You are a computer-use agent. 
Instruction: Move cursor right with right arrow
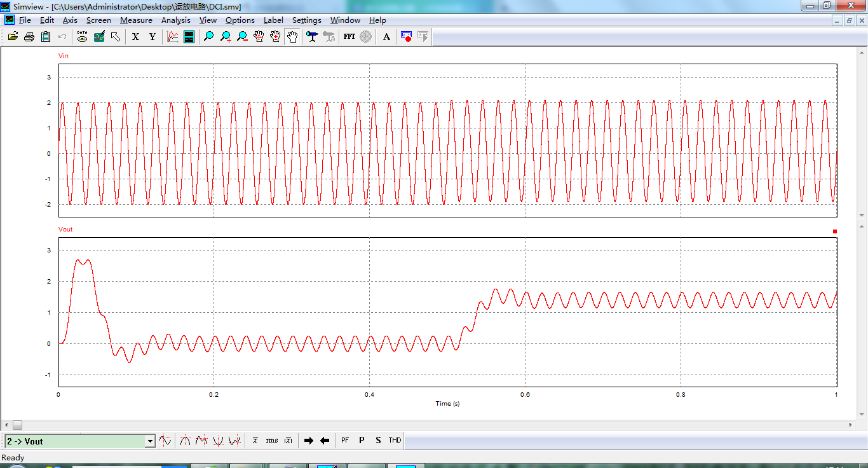point(309,440)
